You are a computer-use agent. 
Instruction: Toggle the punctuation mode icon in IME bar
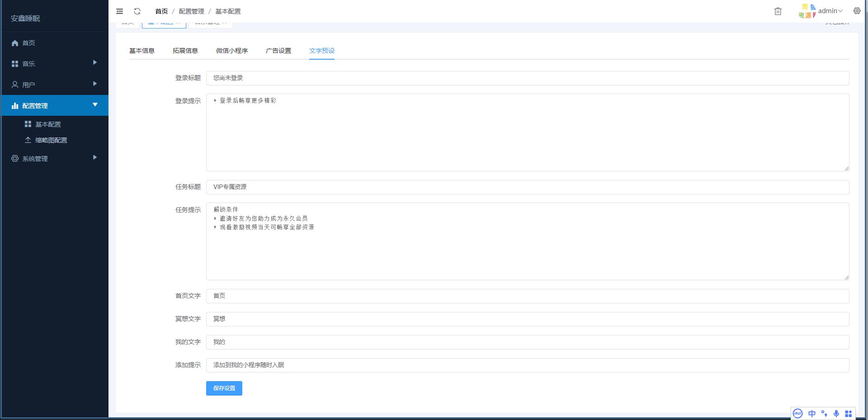(x=824, y=413)
